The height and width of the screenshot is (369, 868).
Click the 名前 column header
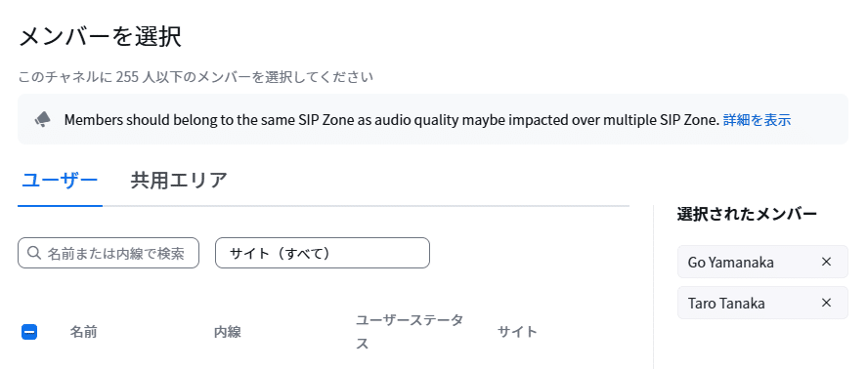(x=84, y=332)
